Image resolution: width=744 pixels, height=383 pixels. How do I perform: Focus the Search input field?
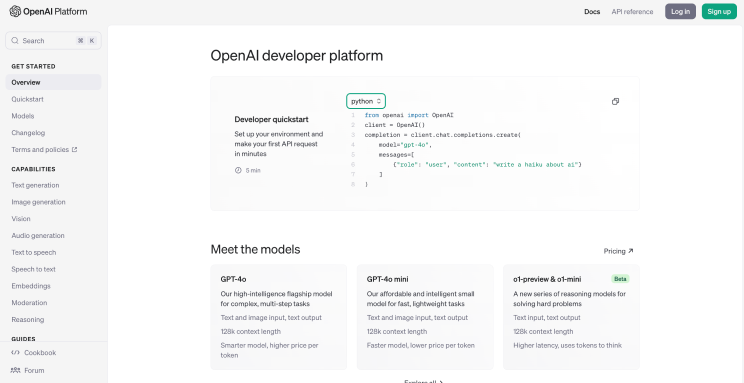pos(53,41)
